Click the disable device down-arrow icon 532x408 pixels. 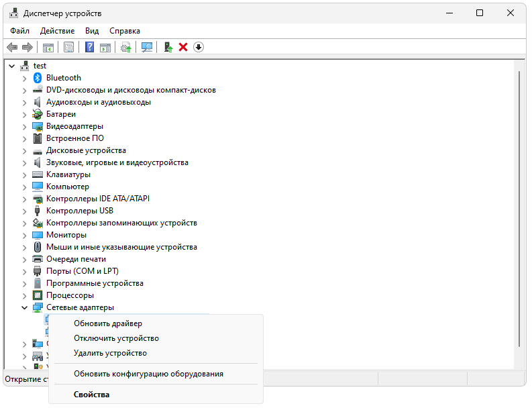point(199,47)
